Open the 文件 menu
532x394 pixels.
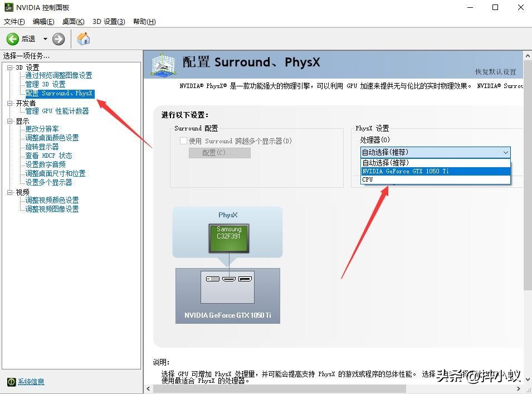[x=14, y=21]
